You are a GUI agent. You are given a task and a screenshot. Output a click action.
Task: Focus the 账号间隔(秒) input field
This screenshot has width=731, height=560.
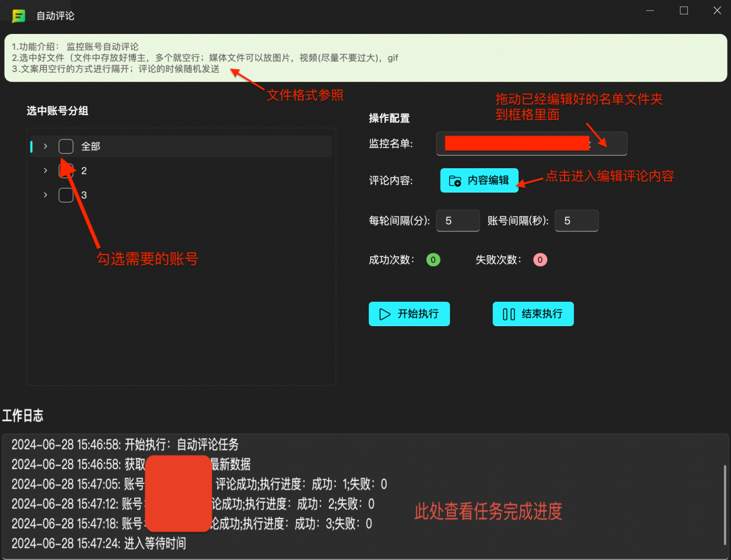coord(577,221)
